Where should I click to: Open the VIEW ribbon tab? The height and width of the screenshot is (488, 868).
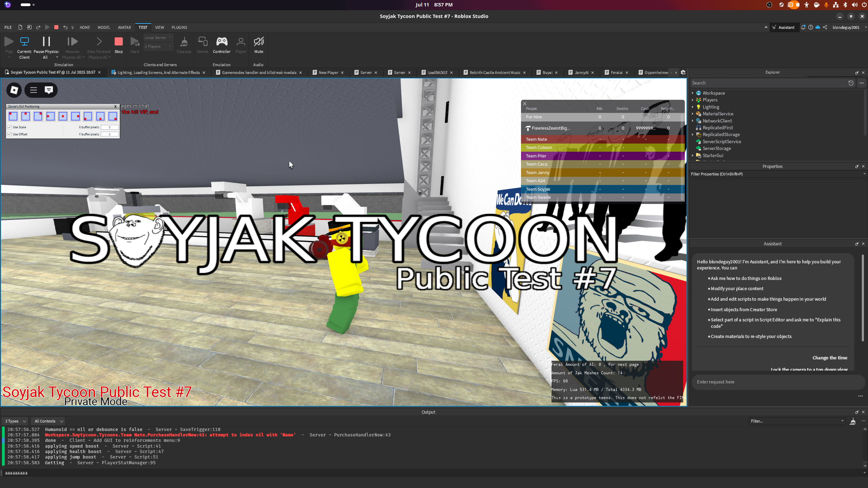(x=159, y=27)
